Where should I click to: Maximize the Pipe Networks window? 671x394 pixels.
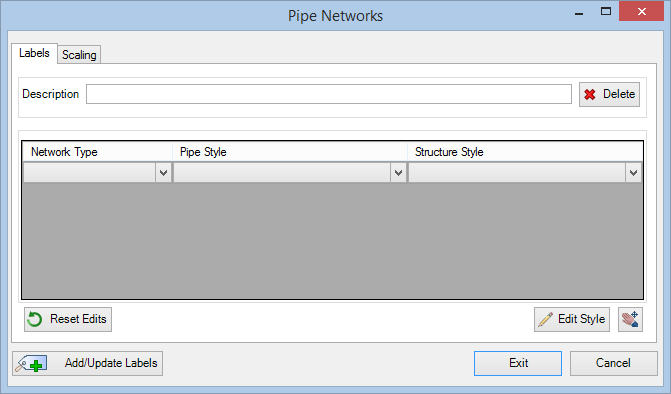point(606,12)
